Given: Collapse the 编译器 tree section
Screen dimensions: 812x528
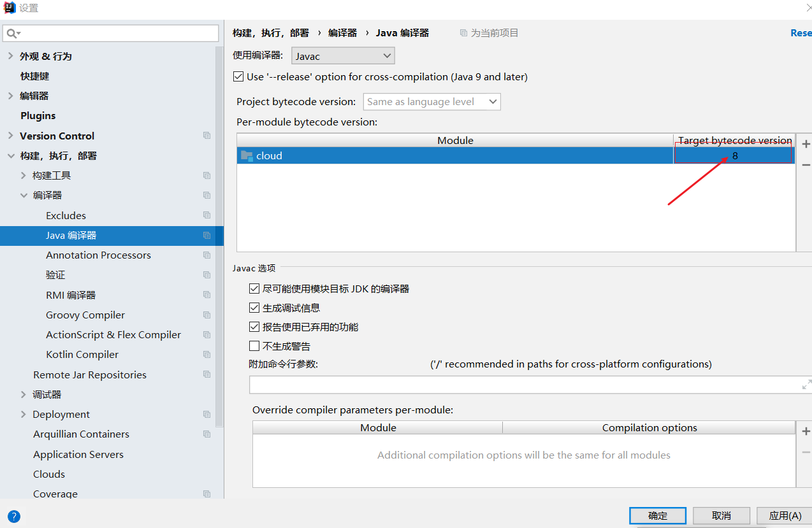Looking at the screenshot, I should click(24, 195).
